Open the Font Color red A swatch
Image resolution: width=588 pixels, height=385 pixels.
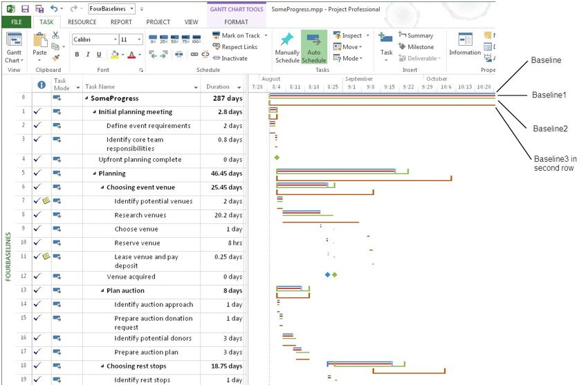(131, 55)
